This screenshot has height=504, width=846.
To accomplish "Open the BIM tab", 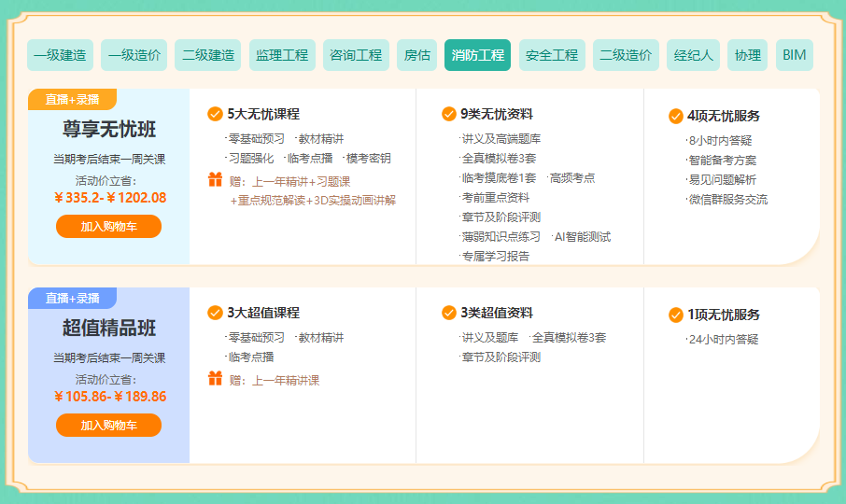I will tap(795, 55).
